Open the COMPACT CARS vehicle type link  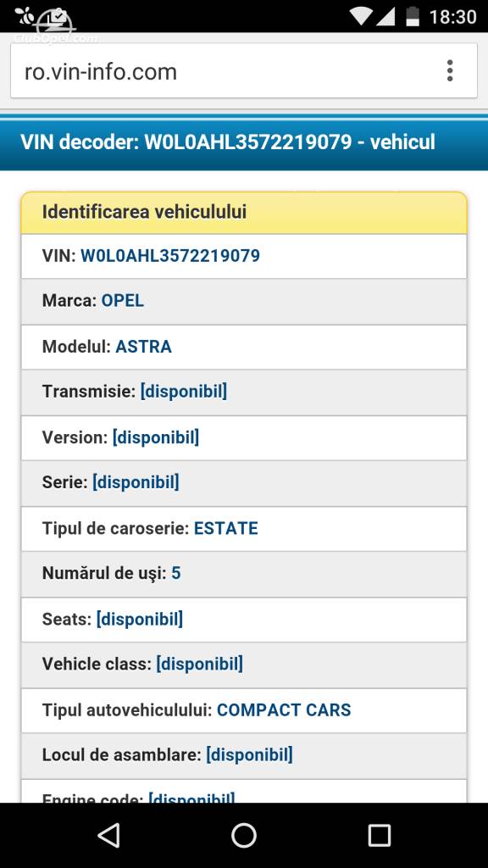pyautogui.click(x=284, y=709)
